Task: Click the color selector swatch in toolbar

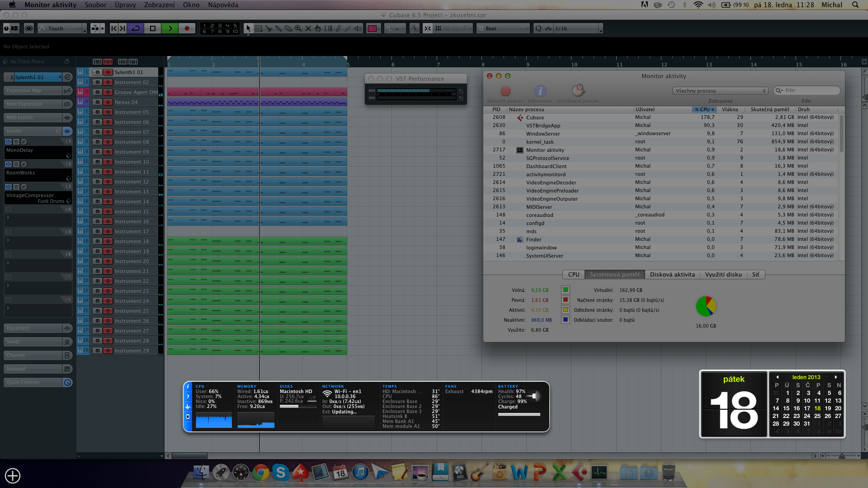Action: 372,28
